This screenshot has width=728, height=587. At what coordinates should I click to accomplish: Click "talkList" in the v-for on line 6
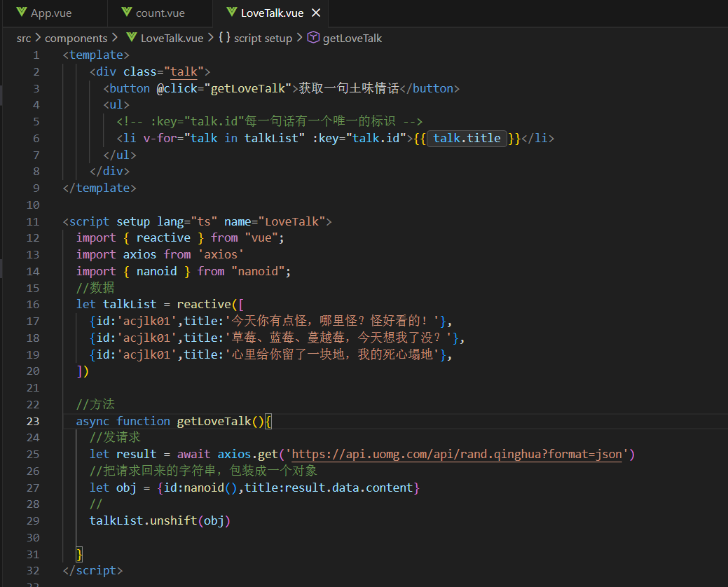[x=272, y=138]
